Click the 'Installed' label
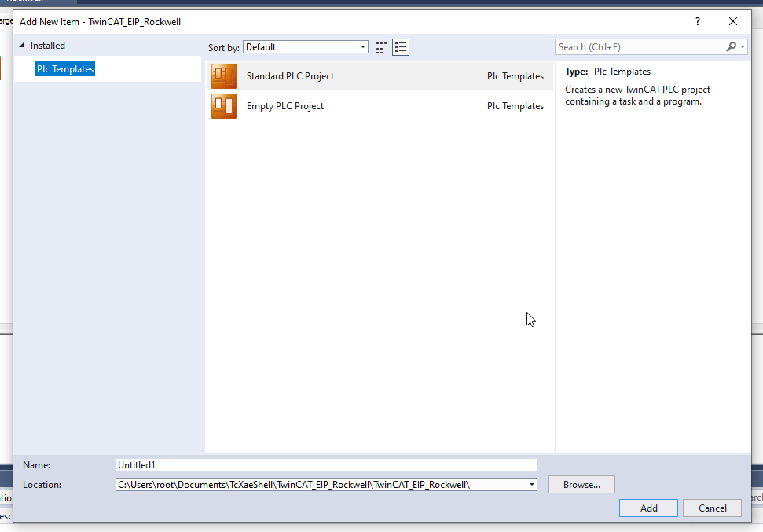 pos(48,46)
